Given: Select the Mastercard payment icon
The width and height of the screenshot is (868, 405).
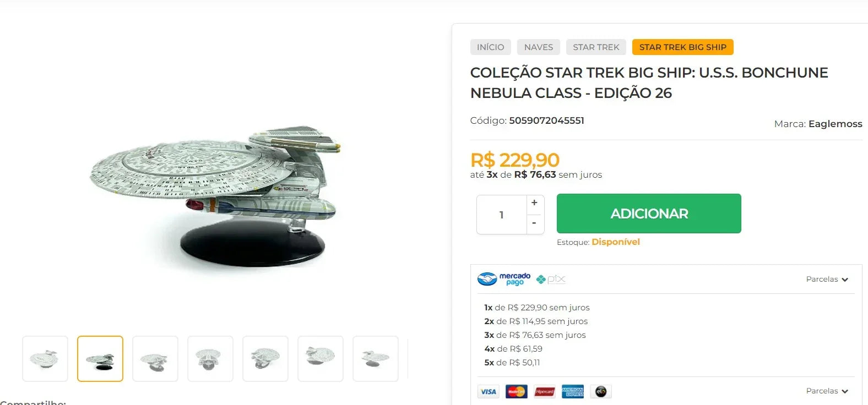Looking at the screenshot, I should [516, 391].
